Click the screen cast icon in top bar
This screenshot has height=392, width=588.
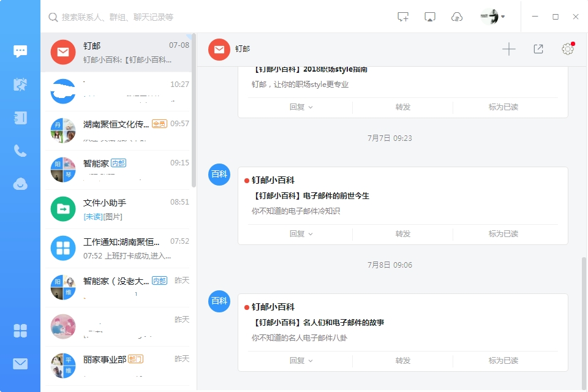point(430,17)
